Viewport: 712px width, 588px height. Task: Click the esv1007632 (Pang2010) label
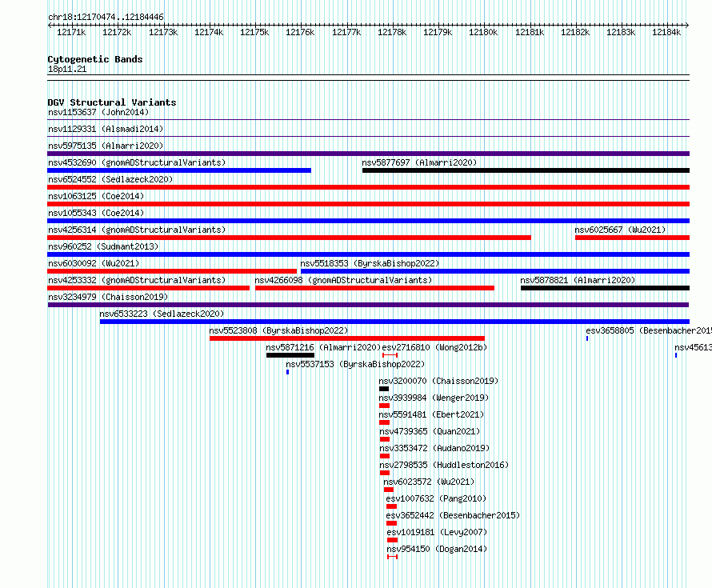click(x=436, y=498)
